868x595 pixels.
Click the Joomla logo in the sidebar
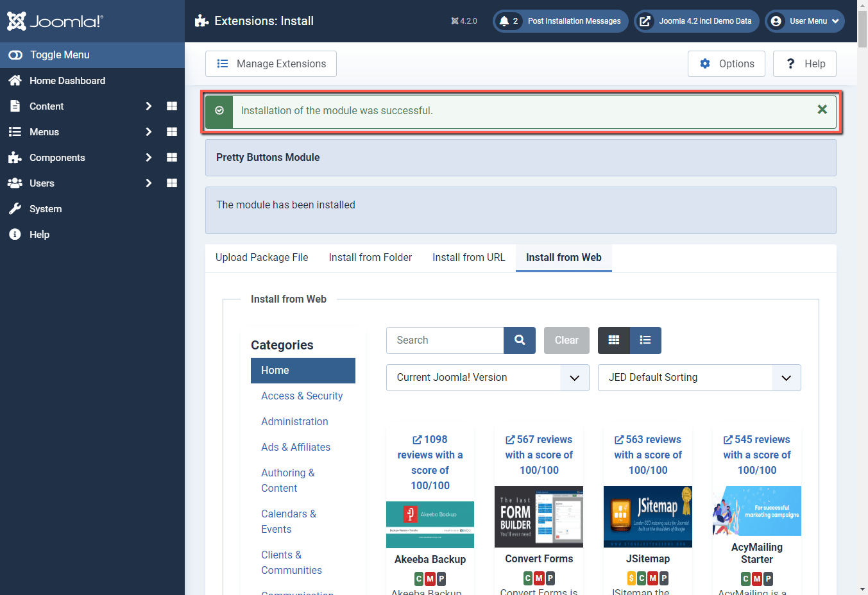(x=55, y=21)
